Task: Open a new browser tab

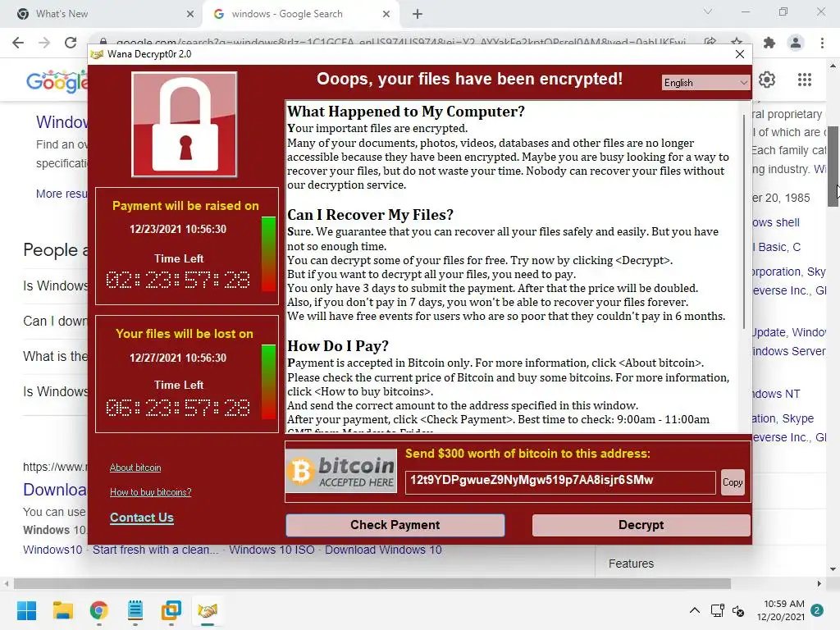Action: pyautogui.click(x=418, y=14)
